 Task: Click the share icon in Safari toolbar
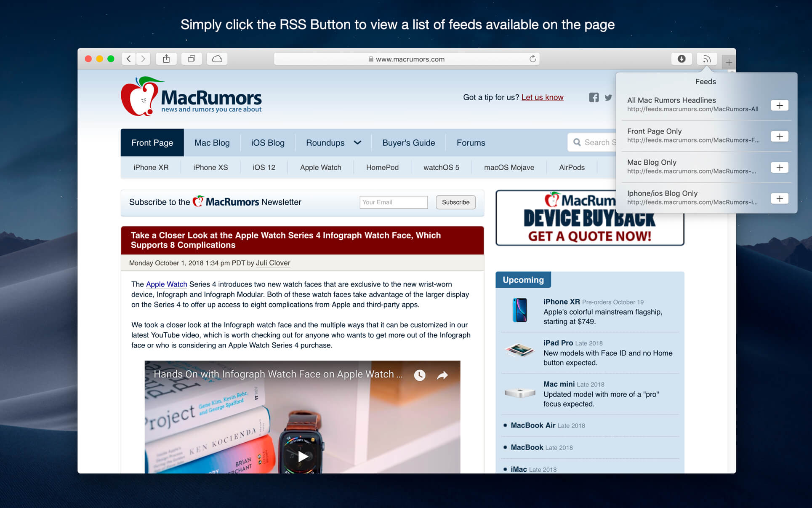pos(166,59)
